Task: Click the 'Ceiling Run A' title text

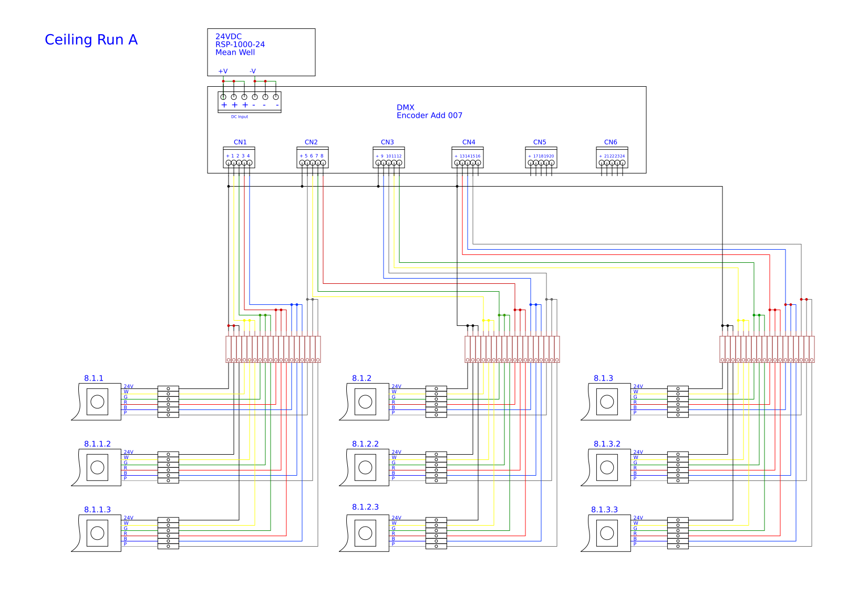Action: [91, 40]
